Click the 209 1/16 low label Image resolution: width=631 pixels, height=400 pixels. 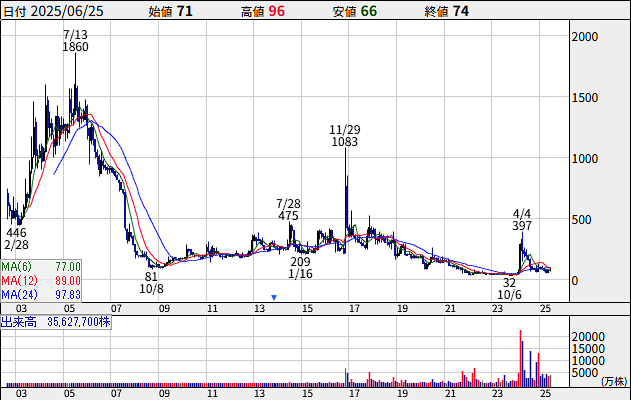pyautogui.click(x=301, y=268)
